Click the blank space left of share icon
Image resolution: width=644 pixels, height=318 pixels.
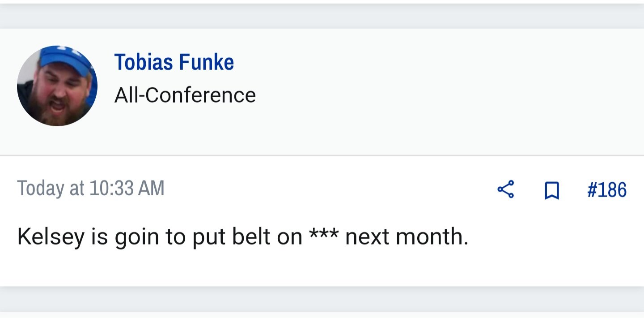click(331, 189)
